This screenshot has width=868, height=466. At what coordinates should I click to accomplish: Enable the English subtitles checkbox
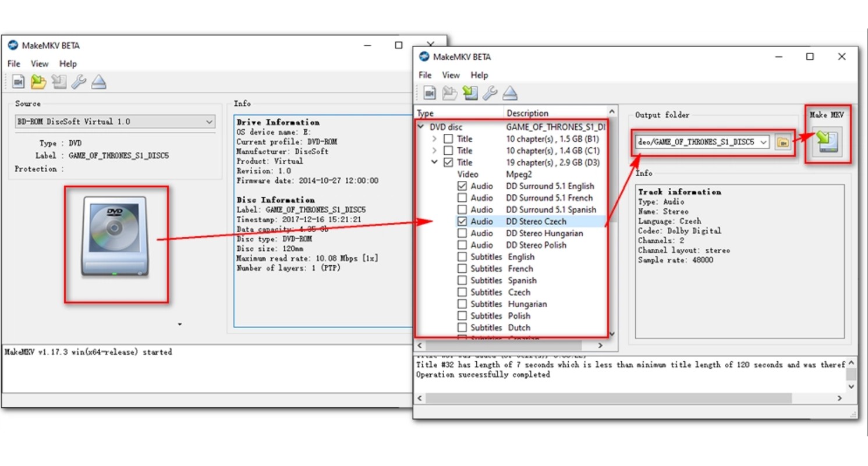(463, 257)
